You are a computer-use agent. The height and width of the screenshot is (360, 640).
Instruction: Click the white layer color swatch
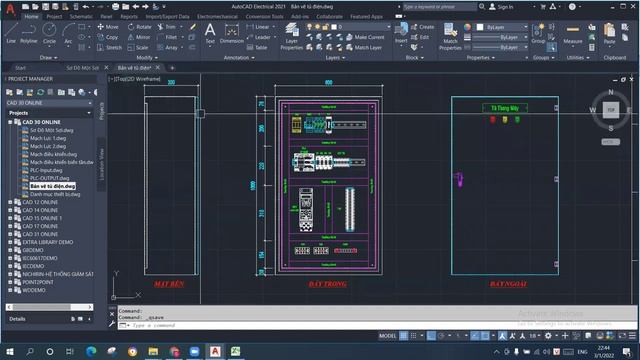(x=334, y=27)
